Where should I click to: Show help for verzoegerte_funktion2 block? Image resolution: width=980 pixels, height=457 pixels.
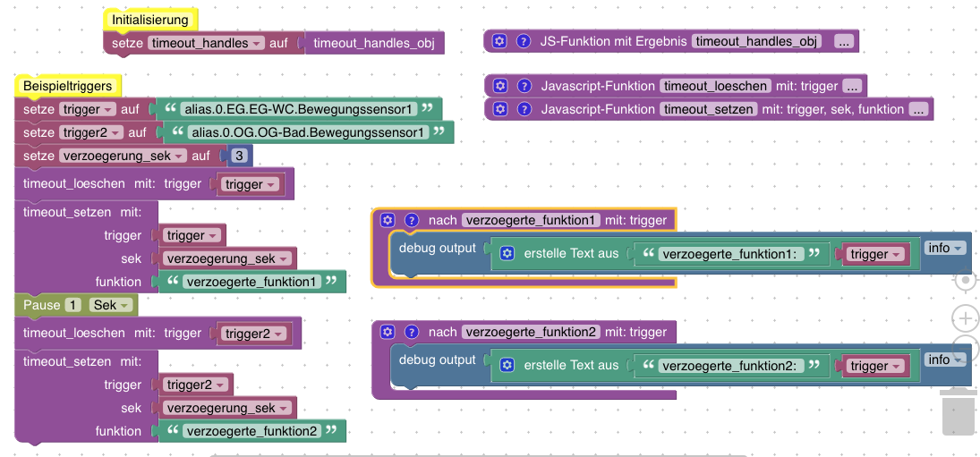412,332
